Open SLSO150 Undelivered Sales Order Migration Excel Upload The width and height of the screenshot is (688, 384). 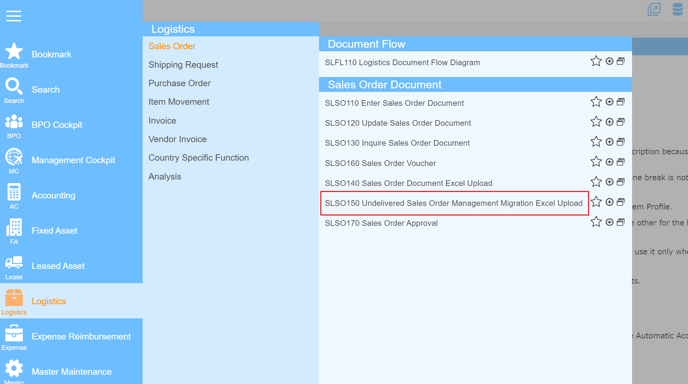pos(454,203)
